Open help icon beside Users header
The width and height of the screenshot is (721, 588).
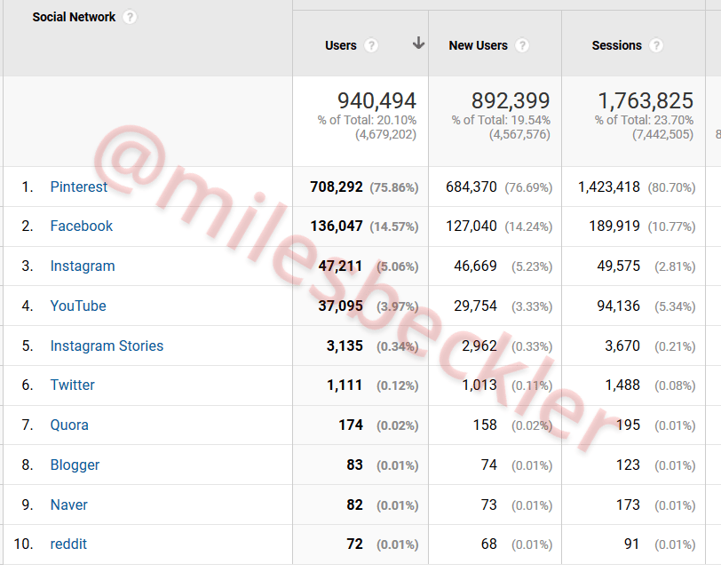pyautogui.click(x=371, y=45)
